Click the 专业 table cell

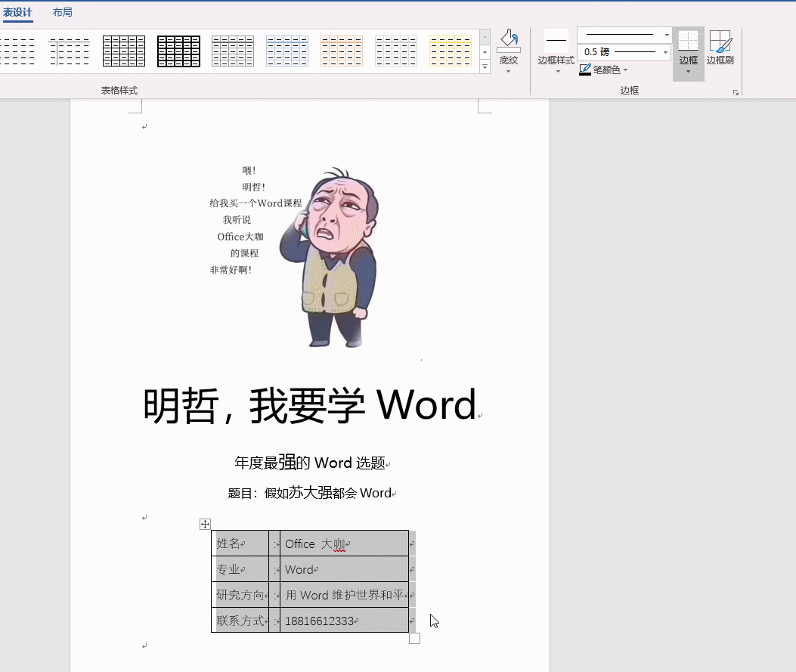pyautogui.click(x=240, y=569)
